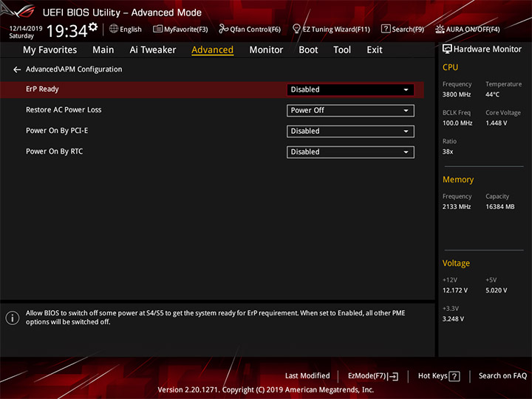532x399 pixels.
Task: Open the Power On By RTC dropdown
Action: [x=350, y=152]
